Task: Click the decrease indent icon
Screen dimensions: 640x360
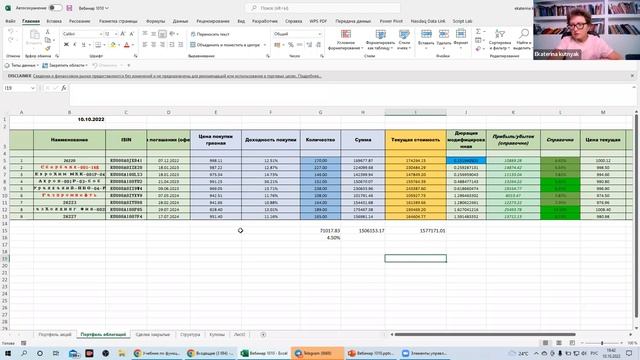Action: coord(172,44)
